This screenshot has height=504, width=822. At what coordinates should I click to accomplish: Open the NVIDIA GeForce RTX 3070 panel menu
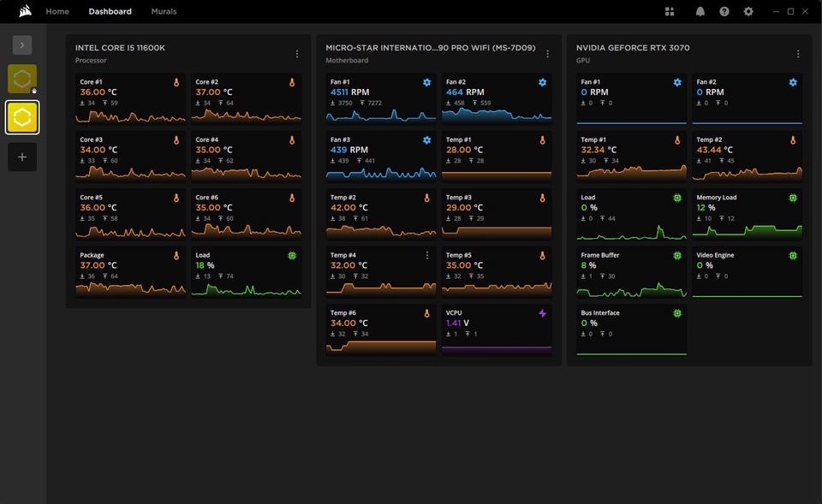pos(798,54)
